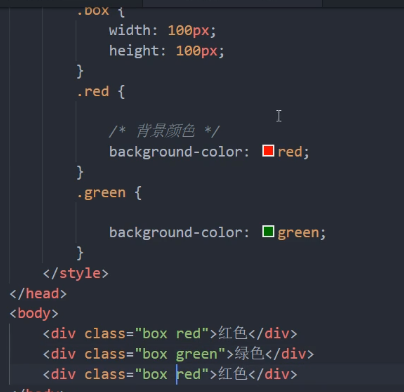Click the closing head tag
The width and height of the screenshot is (404, 392).
point(38,294)
